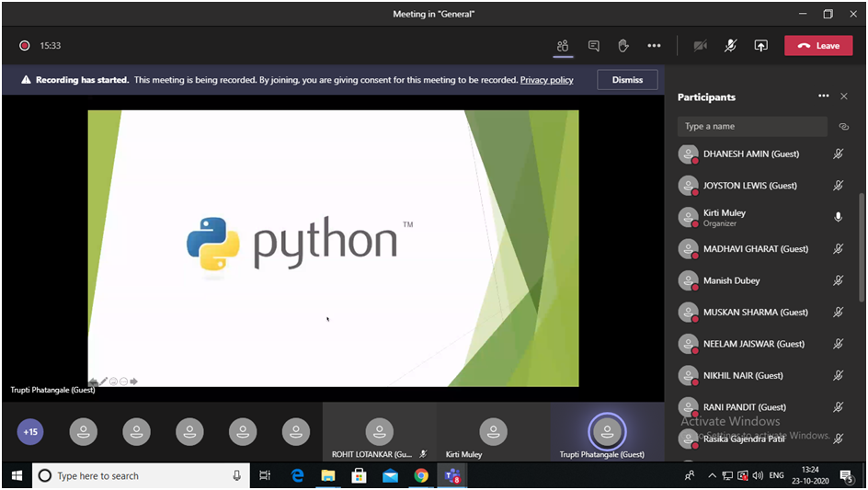This screenshot has height=490, width=868.
Task: Click the Teams taskbar icon
Action: pyautogui.click(x=452, y=475)
